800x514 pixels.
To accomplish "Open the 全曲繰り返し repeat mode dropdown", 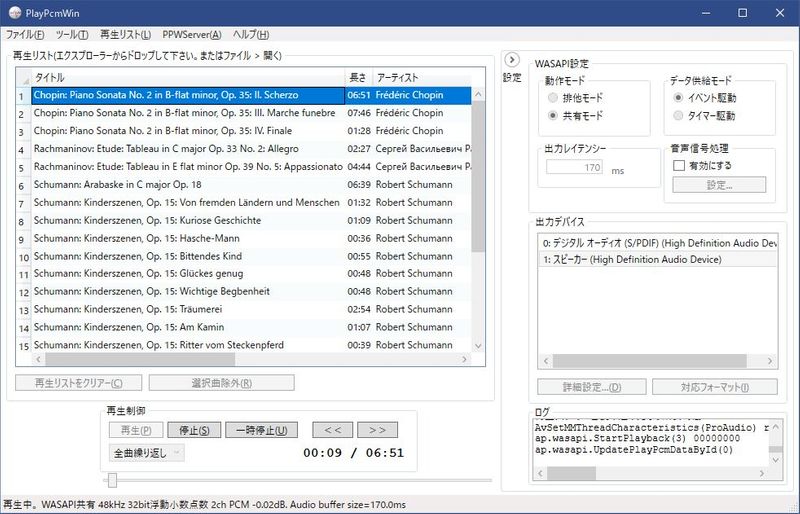I will coord(147,453).
